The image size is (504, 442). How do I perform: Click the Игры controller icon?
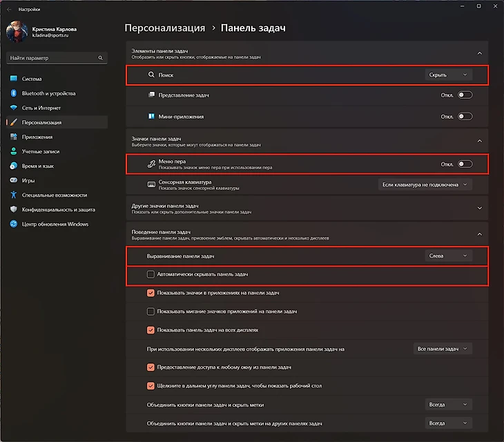(13, 180)
